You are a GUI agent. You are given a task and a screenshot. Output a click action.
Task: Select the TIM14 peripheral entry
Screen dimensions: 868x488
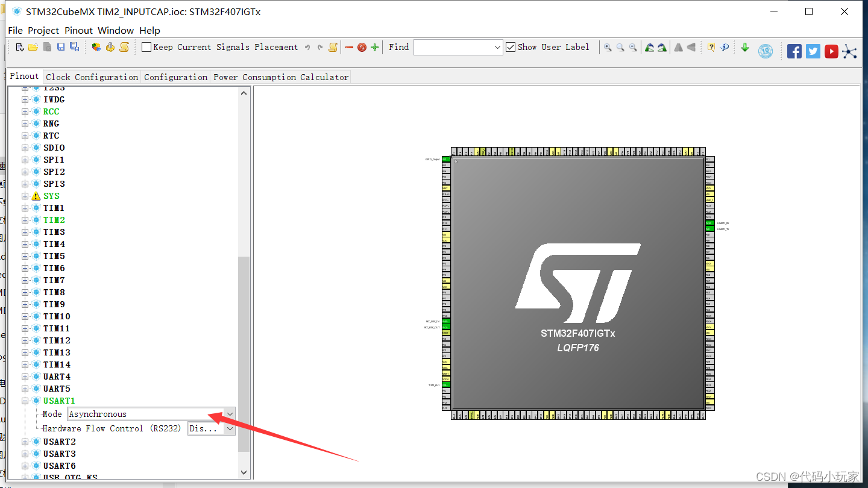click(57, 364)
